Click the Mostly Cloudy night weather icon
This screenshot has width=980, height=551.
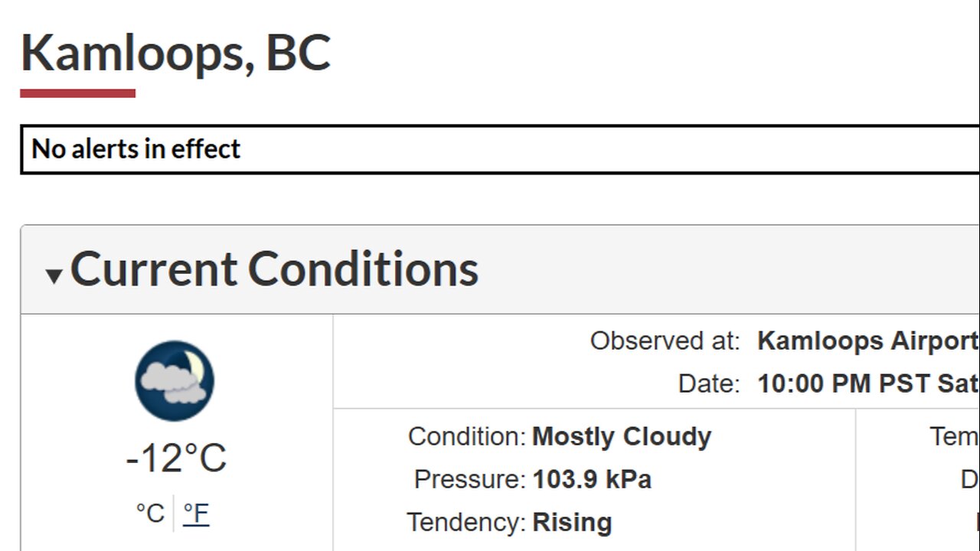point(175,380)
